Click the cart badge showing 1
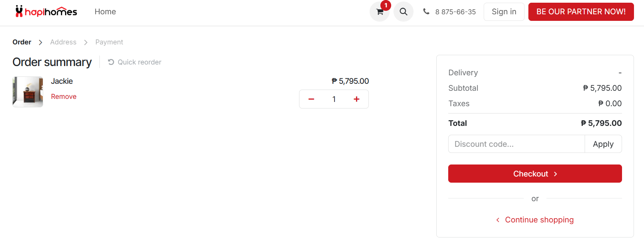The width and height of the screenshot is (644, 251). coord(385,5)
